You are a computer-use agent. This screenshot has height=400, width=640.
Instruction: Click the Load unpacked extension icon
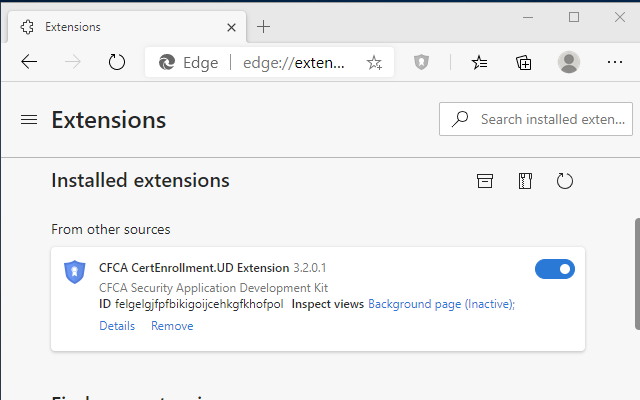485,181
